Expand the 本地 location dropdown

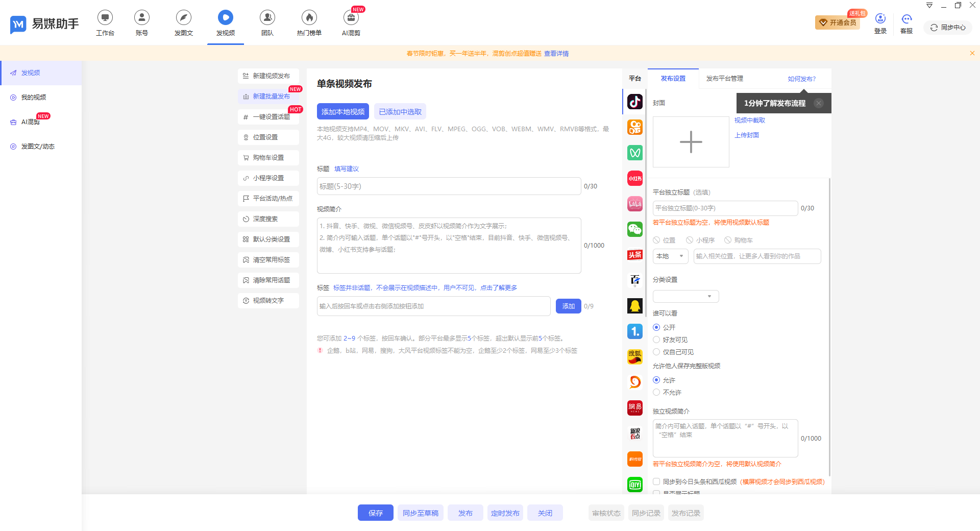click(670, 256)
